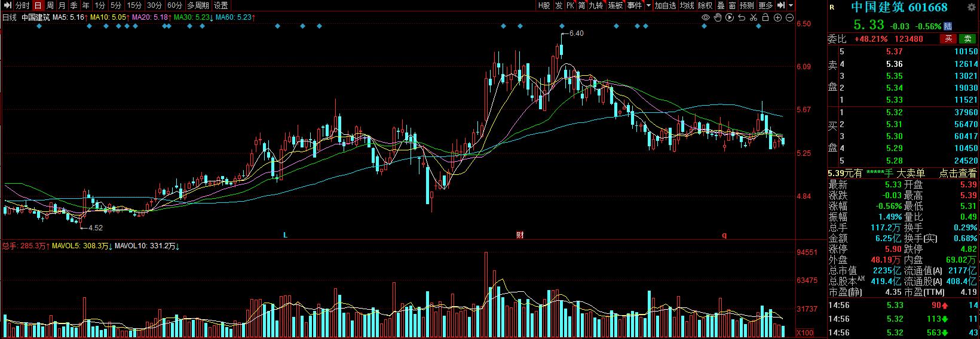The image size is (980, 339).
Task: Open the dropdown arrow after 事件
Action: click(x=647, y=5)
